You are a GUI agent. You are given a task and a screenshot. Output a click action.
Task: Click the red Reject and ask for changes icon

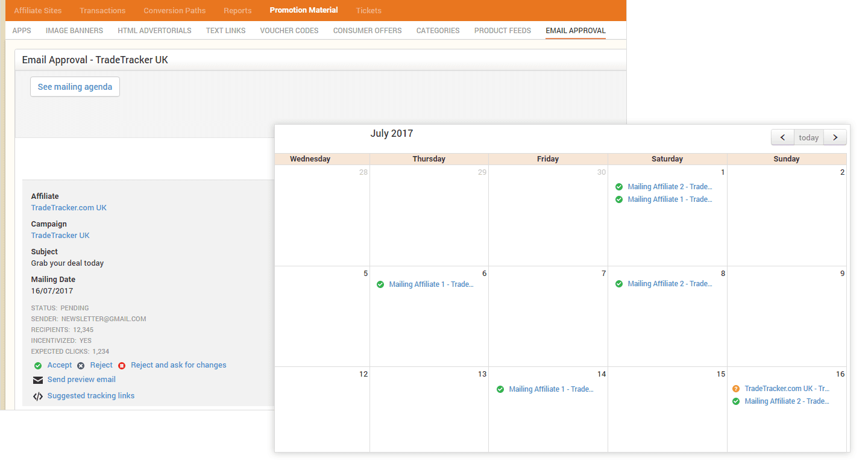[122, 366]
